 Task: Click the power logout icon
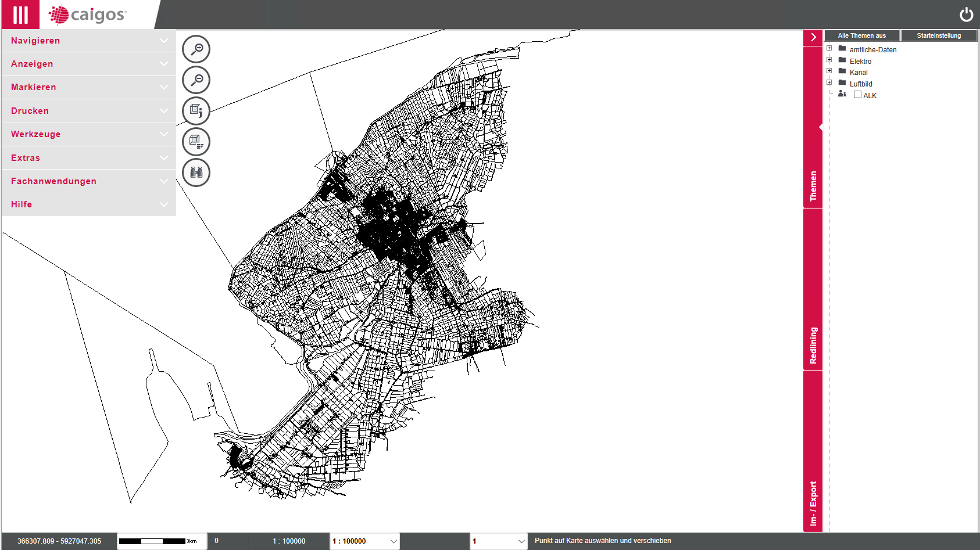pyautogui.click(x=966, y=15)
